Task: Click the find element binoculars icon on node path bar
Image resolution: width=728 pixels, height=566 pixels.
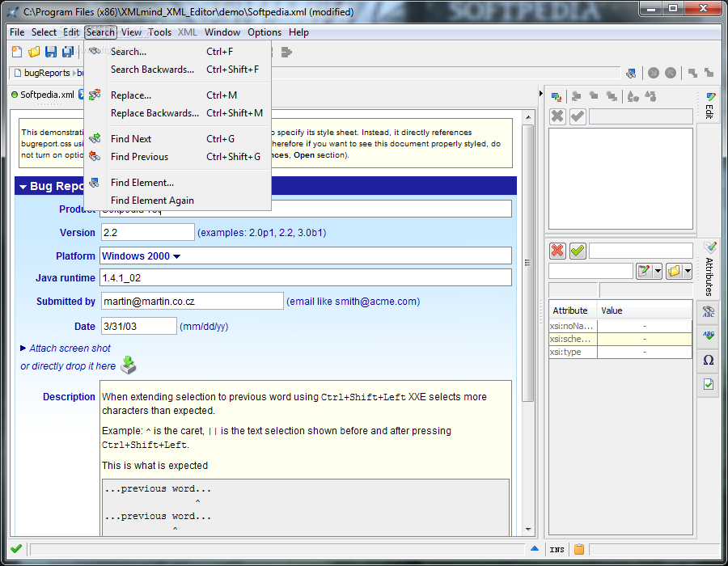Action: pyautogui.click(x=630, y=73)
